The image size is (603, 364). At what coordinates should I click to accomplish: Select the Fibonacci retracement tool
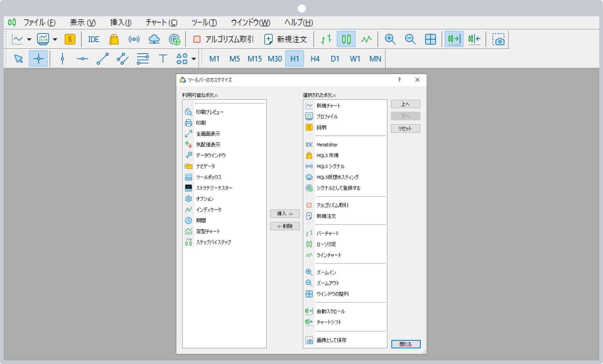(x=143, y=59)
